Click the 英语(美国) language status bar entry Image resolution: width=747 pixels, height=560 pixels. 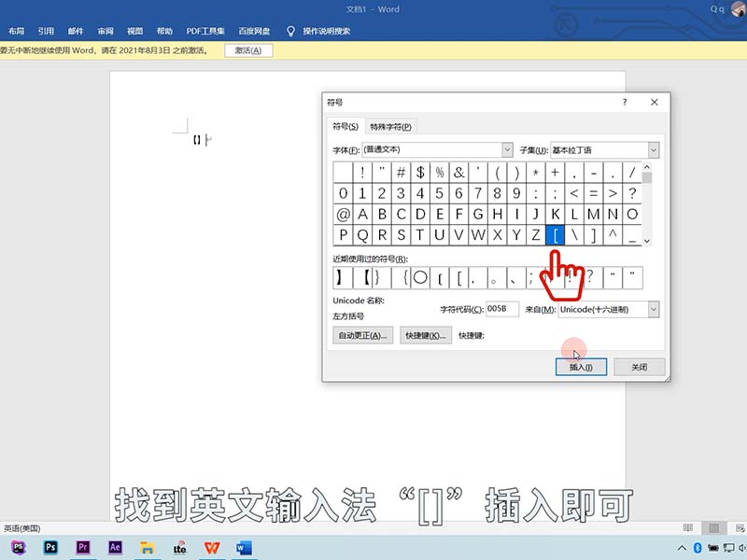tap(21, 528)
